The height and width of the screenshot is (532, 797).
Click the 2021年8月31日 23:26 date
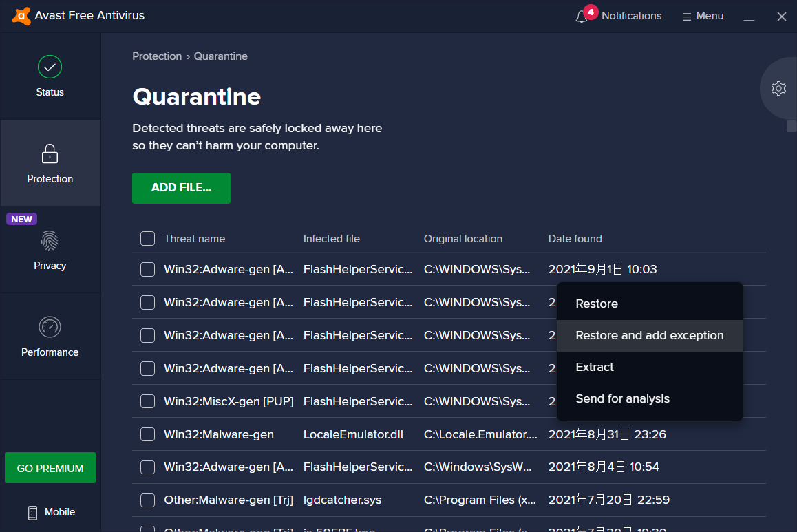[x=607, y=434]
